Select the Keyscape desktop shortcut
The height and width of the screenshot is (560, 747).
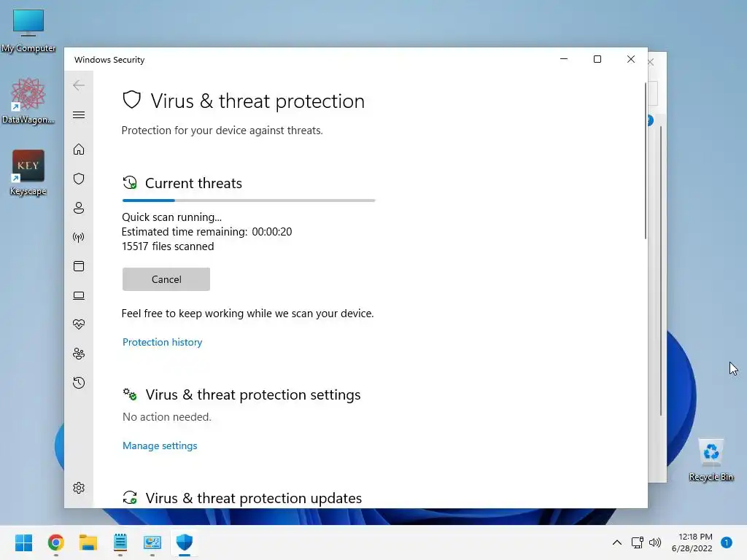tap(28, 173)
